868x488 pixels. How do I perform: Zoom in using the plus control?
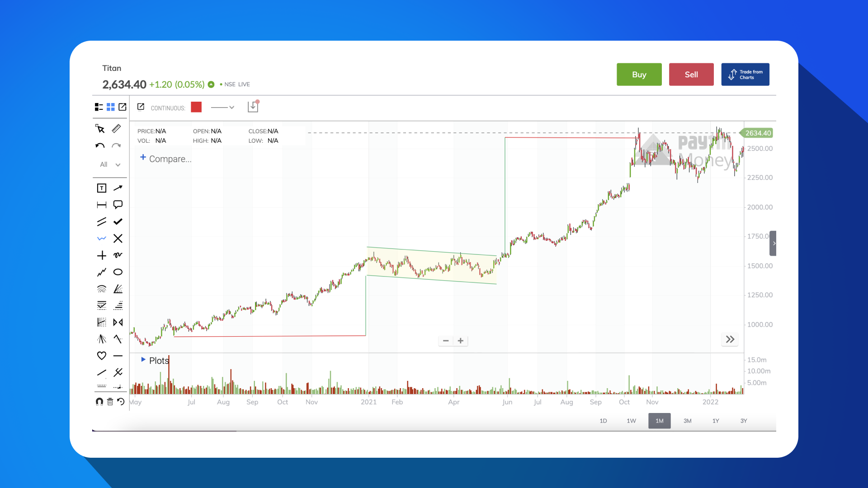coord(461,340)
